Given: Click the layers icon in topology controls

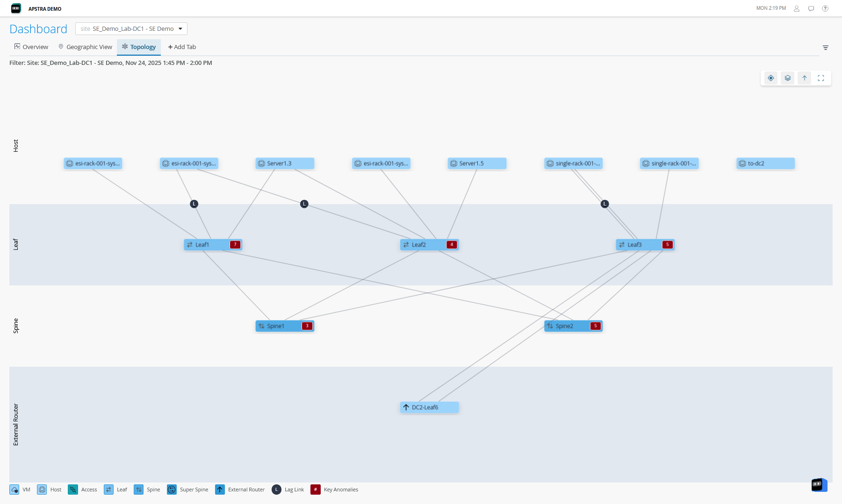Looking at the screenshot, I should 787,78.
